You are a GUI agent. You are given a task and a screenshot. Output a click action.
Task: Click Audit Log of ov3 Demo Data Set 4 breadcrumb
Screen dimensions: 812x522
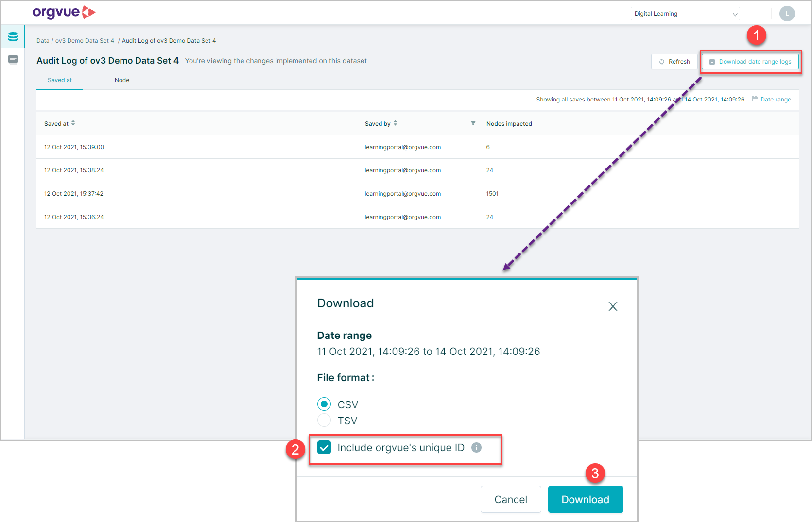pyautogui.click(x=169, y=41)
